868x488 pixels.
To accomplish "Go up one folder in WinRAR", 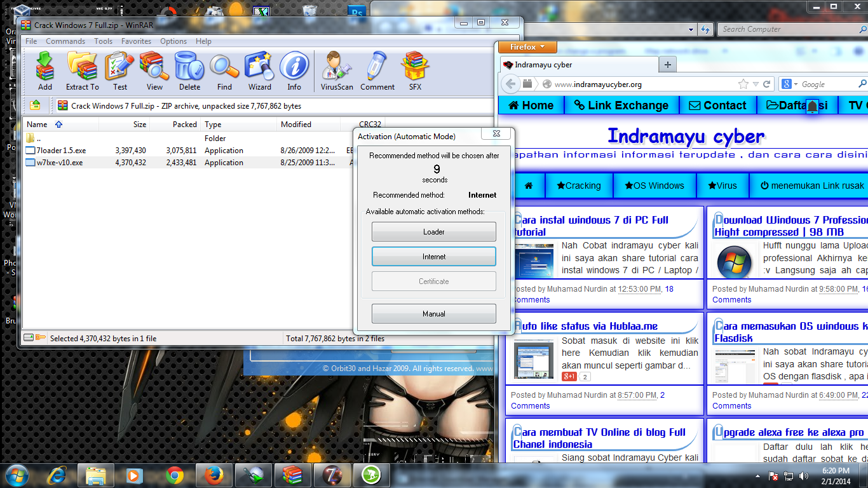I will coord(36,105).
